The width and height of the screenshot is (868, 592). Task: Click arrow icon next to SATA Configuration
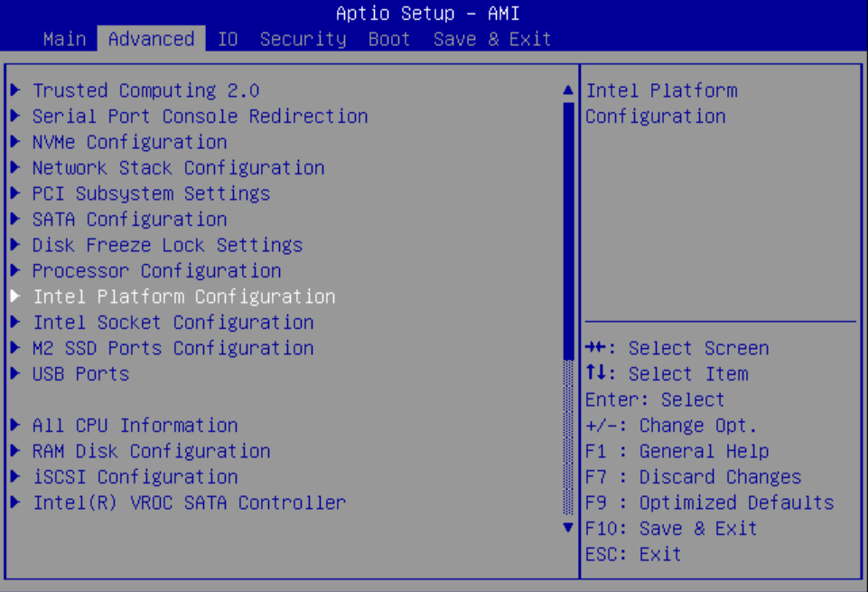point(15,220)
